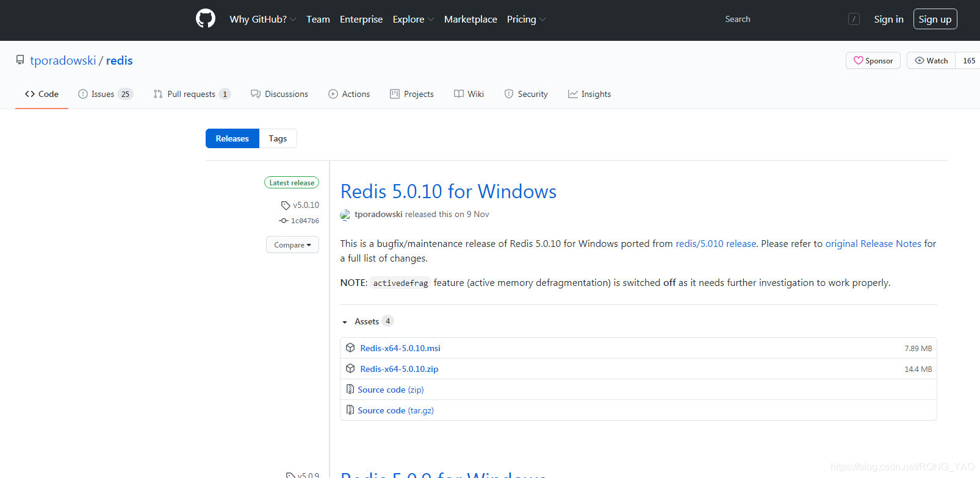
Task: Open the redis/5.010 release link
Action: click(x=716, y=243)
